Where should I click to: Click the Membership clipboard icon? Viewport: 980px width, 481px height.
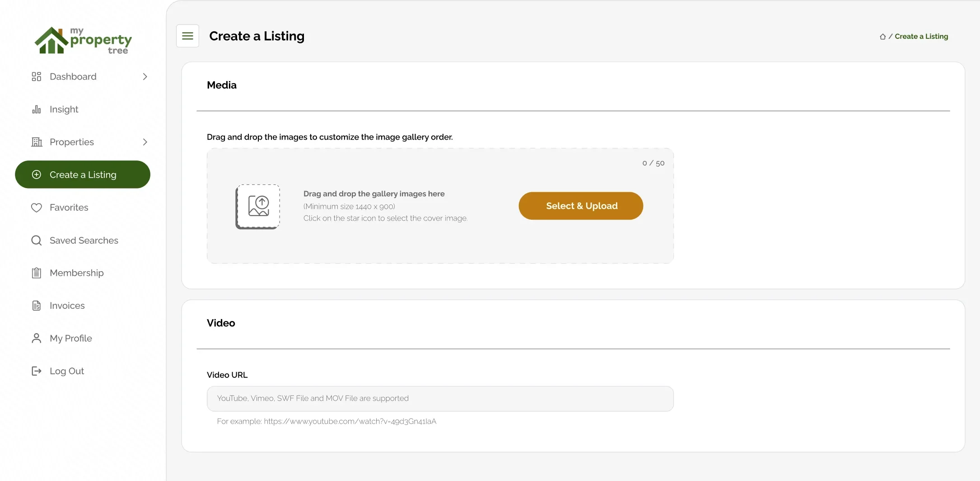[37, 273]
